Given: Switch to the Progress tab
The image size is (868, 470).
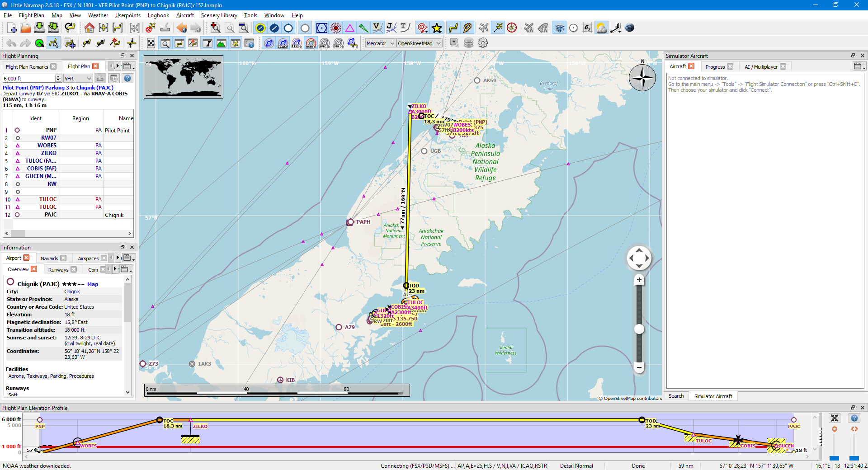Looking at the screenshot, I should coord(715,67).
